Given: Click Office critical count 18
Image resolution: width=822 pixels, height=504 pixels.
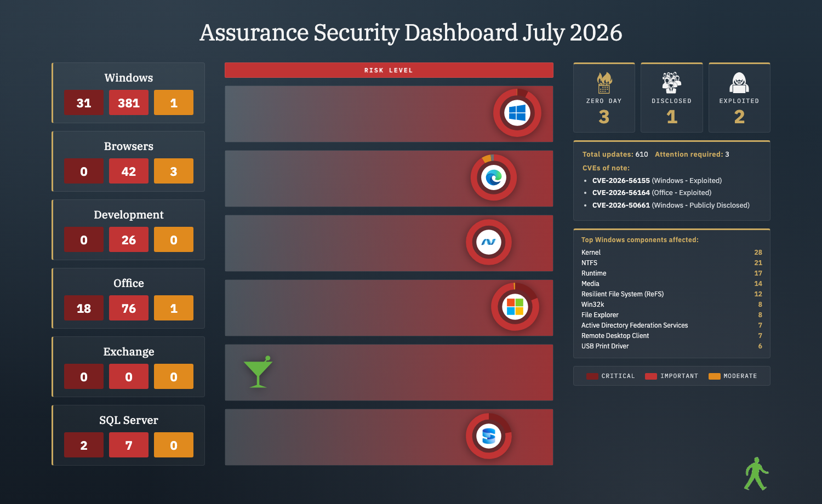Looking at the screenshot, I should (x=84, y=308).
